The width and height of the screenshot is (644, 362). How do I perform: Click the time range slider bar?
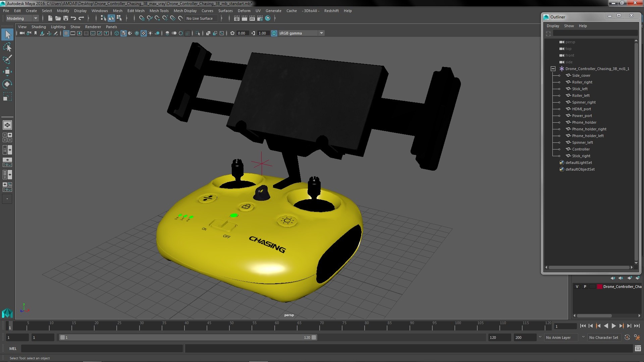pos(188,338)
